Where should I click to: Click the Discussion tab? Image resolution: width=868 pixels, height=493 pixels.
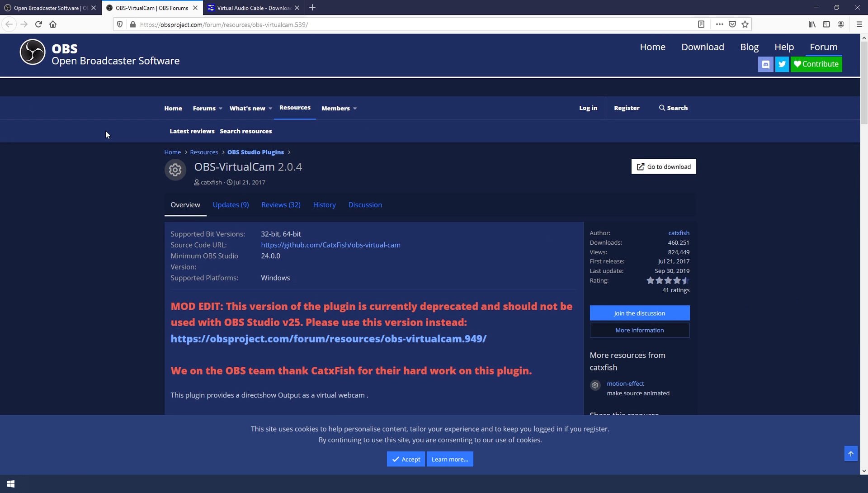tap(365, 204)
